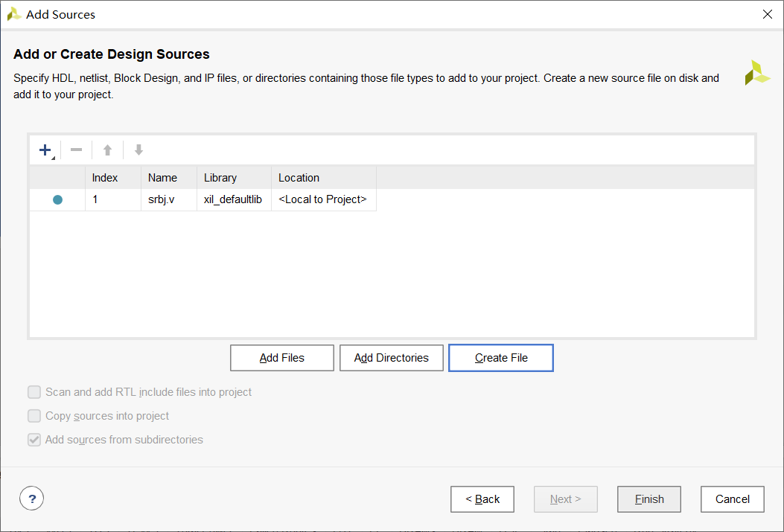The image size is (784, 532).
Task: Click the Vivado logo in the title bar
Action: 13,14
